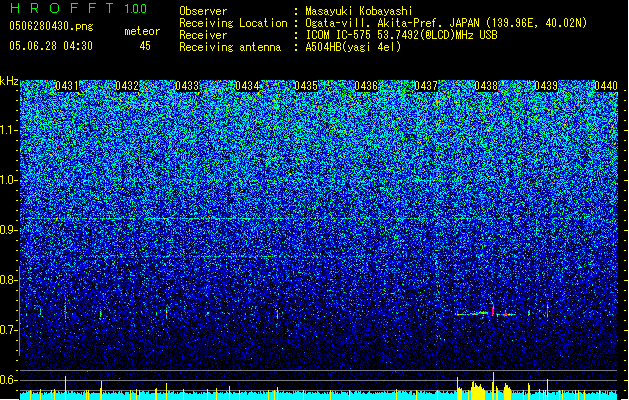Click the 0435 time marker
Image resolution: width=629 pixels, height=400 pixels.
306,86
